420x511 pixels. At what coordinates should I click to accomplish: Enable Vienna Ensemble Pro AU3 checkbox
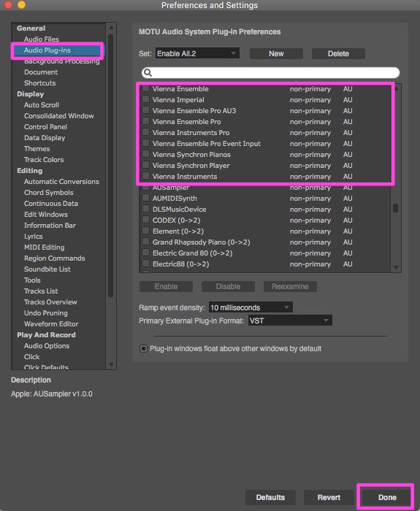coord(146,110)
